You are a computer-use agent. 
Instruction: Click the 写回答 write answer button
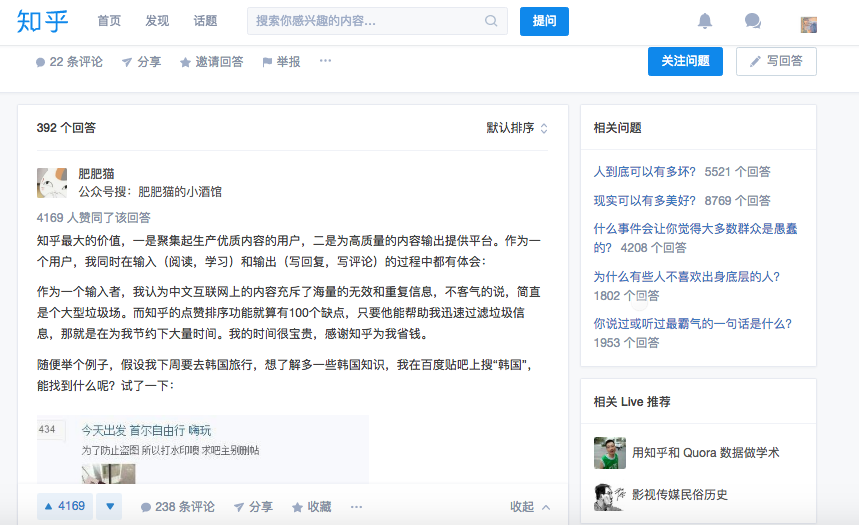click(x=776, y=61)
